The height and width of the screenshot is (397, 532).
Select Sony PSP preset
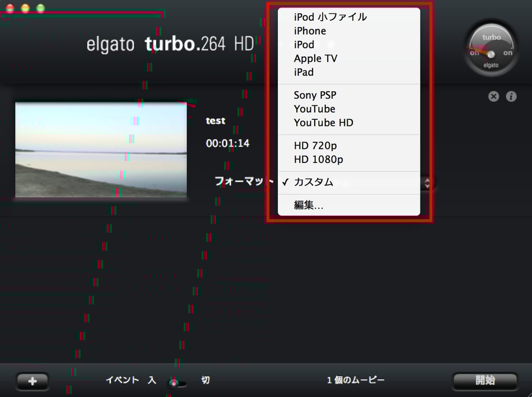[349, 95]
